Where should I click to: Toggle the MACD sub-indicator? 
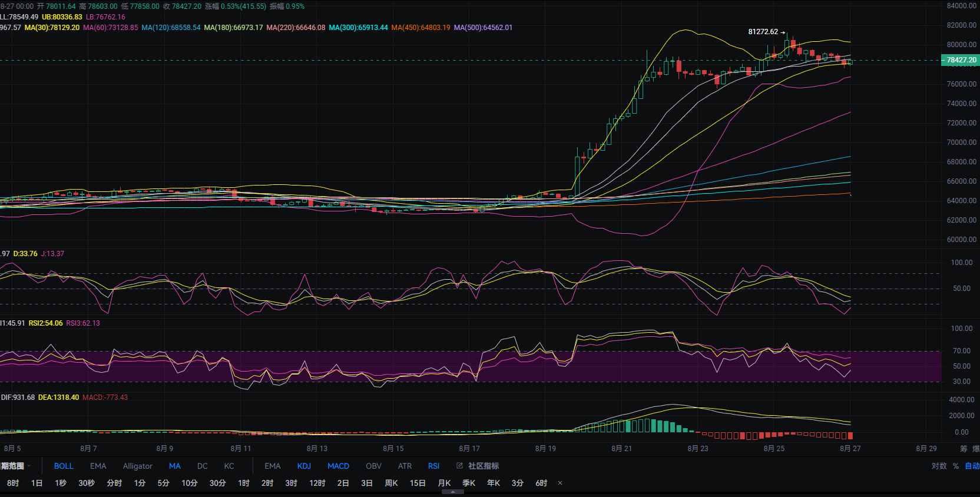point(338,466)
